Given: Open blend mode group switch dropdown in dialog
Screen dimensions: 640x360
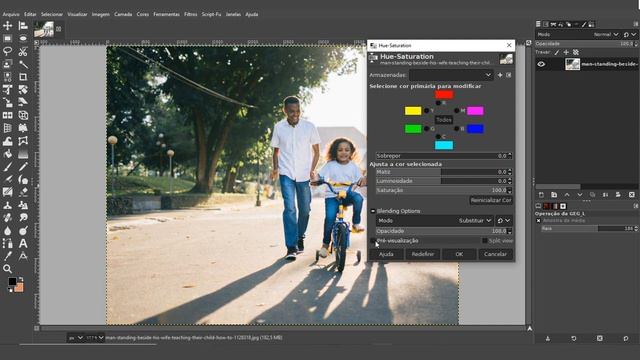Looking at the screenshot, I should (504, 220).
